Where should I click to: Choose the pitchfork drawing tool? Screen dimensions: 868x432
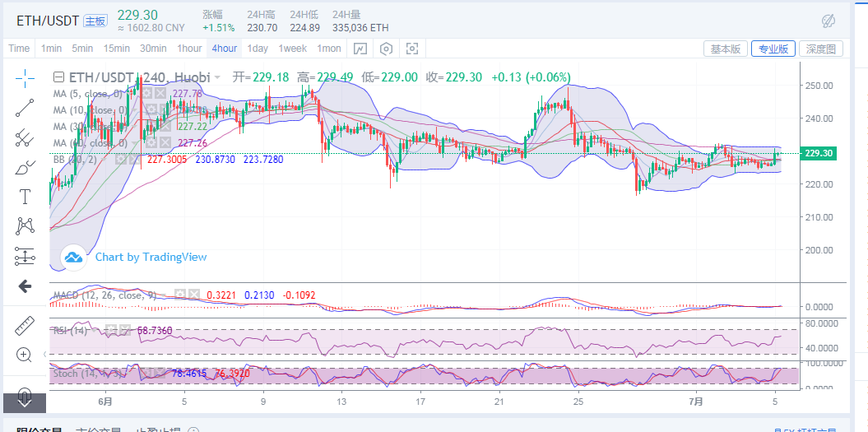(25, 137)
